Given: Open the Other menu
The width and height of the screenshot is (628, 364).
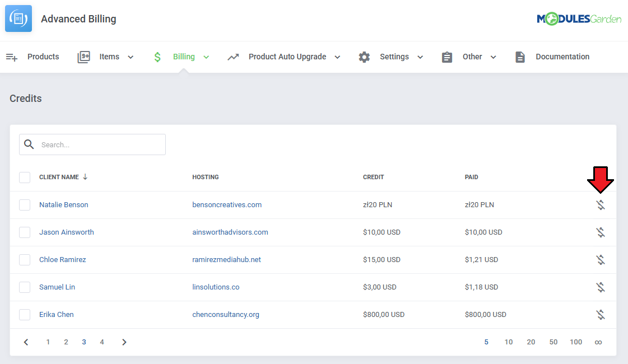Looking at the screenshot, I should [472, 57].
